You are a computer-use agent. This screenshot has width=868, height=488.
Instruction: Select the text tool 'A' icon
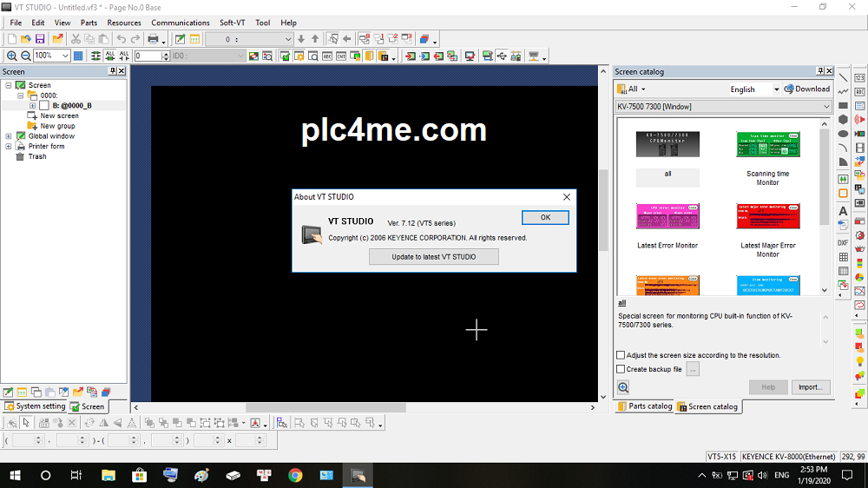pos(843,211)
